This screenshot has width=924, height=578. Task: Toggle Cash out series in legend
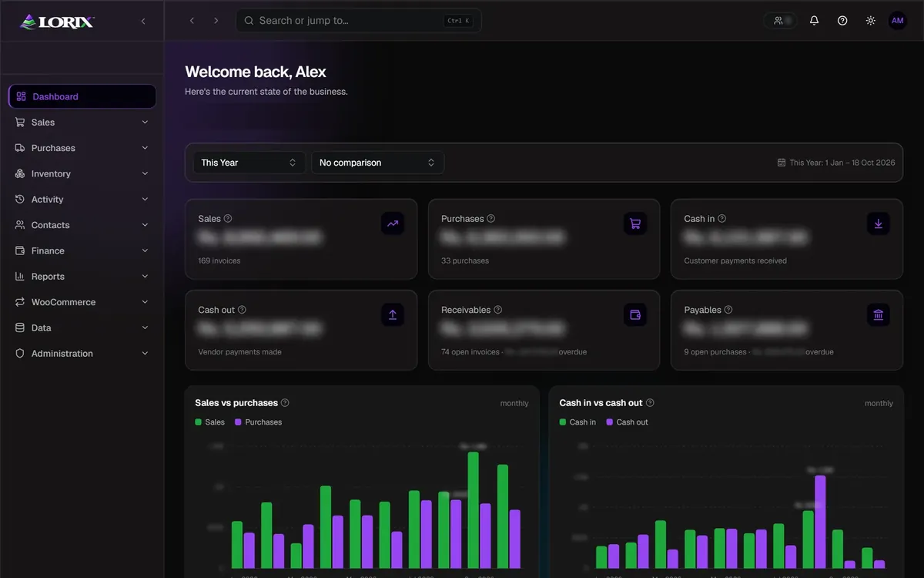pyautogui.click(x=628, y=422)
